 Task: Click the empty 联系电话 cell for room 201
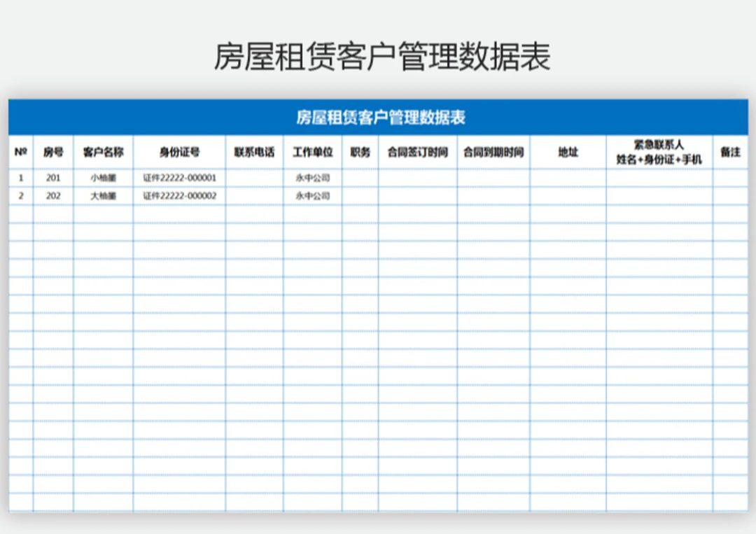(254, 178)
